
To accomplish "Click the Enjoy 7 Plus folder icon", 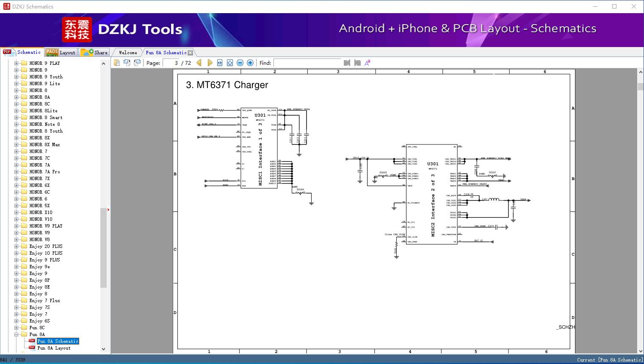I will pyautogui.click(x=24, y=300).
